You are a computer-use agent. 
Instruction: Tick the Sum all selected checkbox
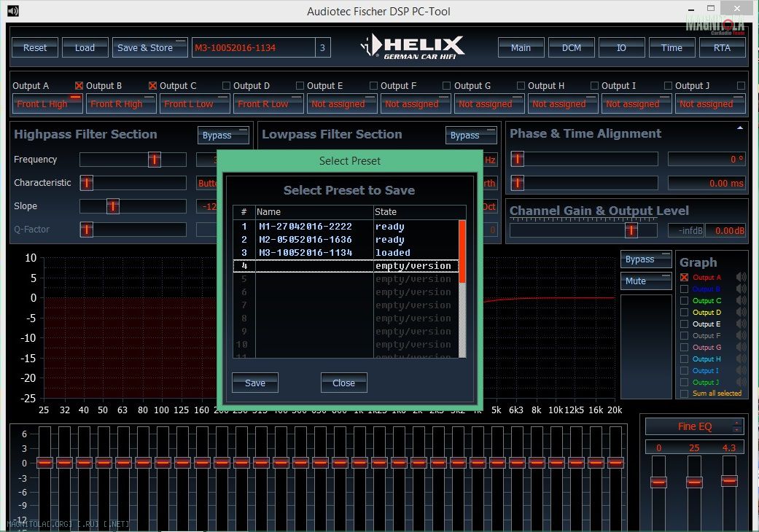pyautogui.click(x=684, y=394)
